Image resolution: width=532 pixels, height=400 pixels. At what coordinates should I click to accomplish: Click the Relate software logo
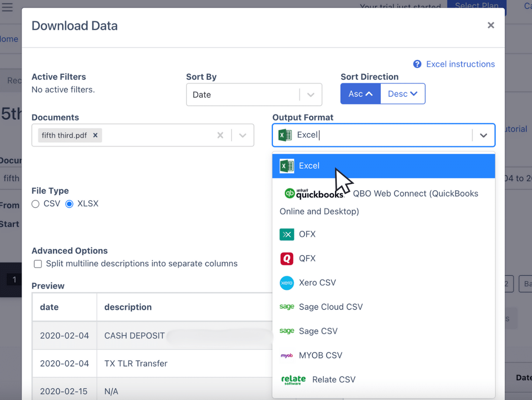tap(294, 379)
